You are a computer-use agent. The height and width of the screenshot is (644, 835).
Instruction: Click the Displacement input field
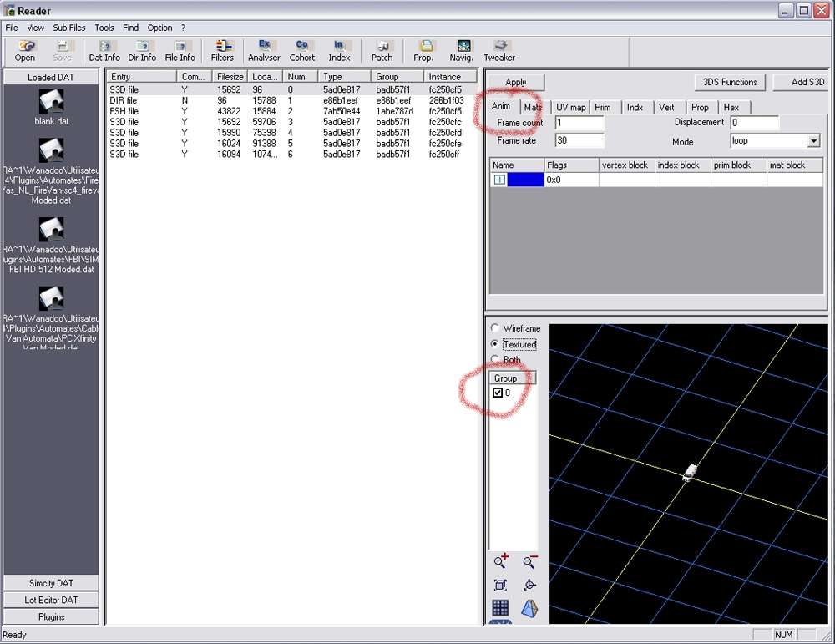coord(755,123)
